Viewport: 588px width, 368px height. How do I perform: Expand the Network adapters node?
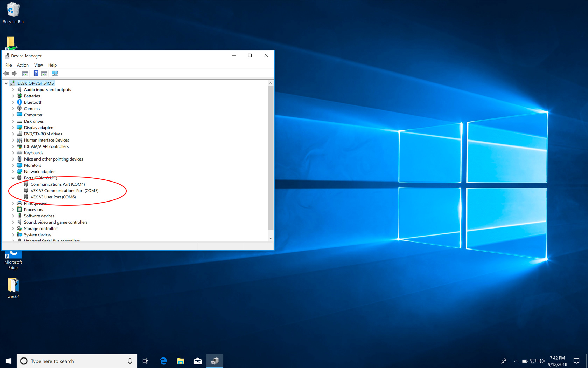[x=13, y=172]
